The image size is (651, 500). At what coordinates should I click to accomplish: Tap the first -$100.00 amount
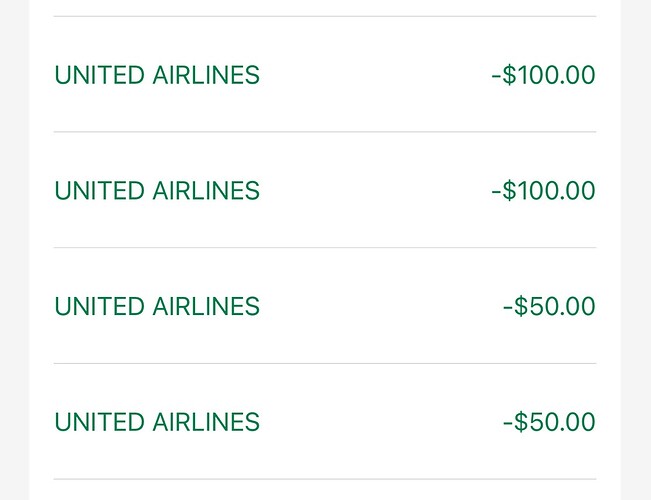click(x=543, y=75)
